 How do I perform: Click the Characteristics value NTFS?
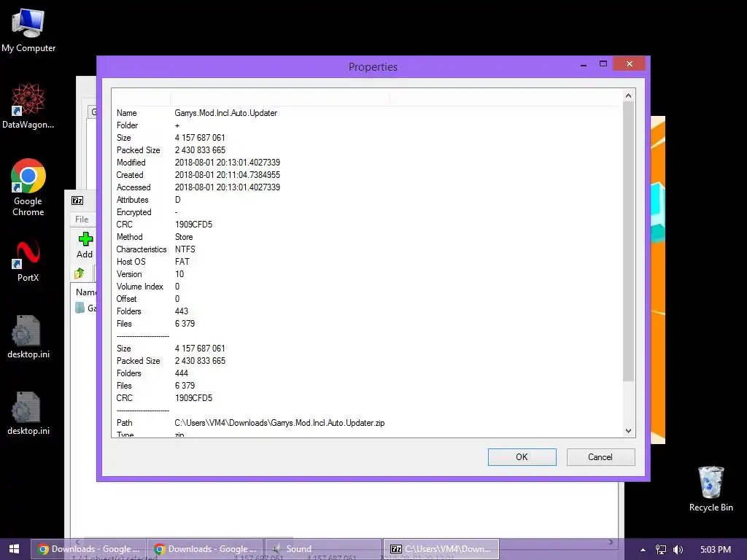(x=185, y=249)
